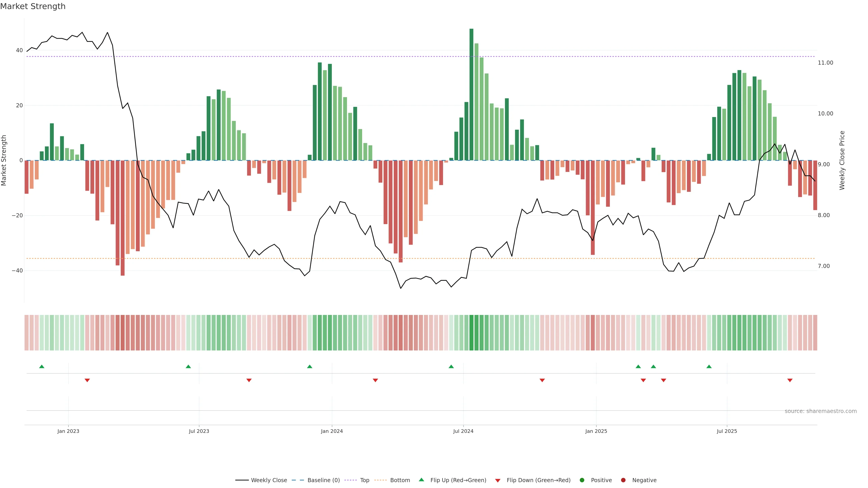Click the Market Strength chart title

33,6
